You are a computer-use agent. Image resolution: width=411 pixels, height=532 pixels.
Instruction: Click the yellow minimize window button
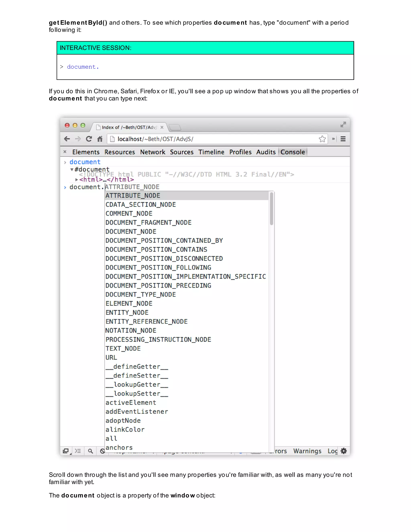(75, 125)
